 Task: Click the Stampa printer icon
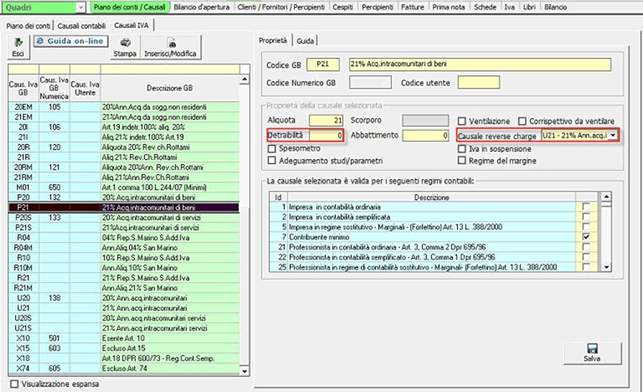pos(125,47)
